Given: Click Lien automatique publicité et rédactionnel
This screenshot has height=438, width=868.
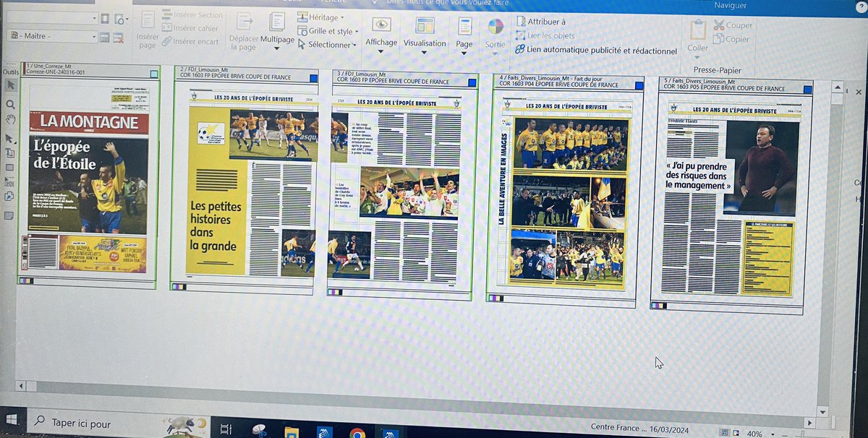Looking at the screenshot, I should point(596,51).
